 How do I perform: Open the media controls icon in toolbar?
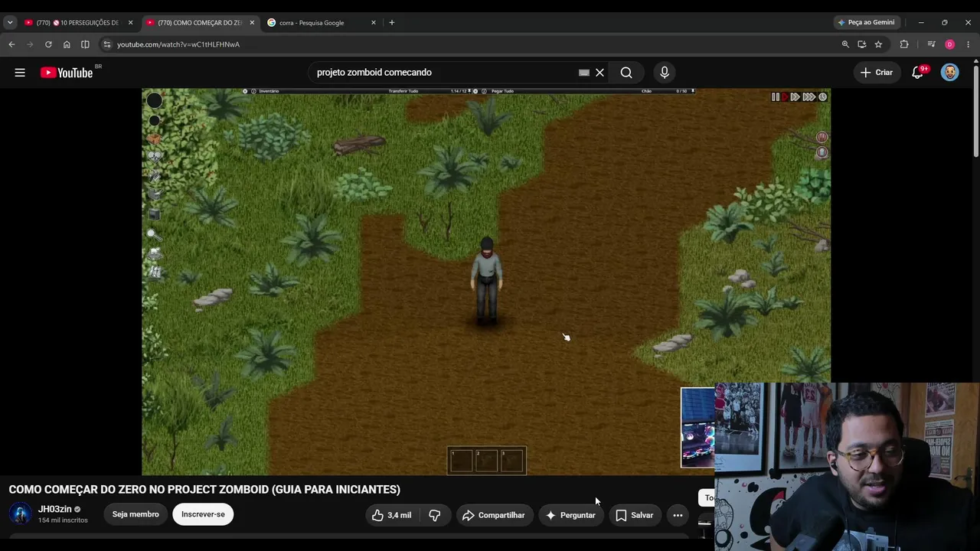pyautogui.click(x=931, y=44)
